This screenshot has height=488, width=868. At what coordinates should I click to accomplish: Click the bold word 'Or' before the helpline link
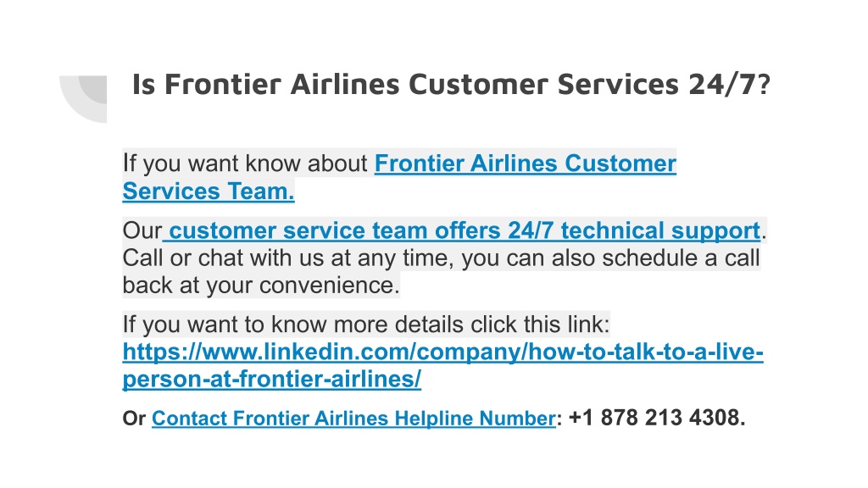click(134, 419)
